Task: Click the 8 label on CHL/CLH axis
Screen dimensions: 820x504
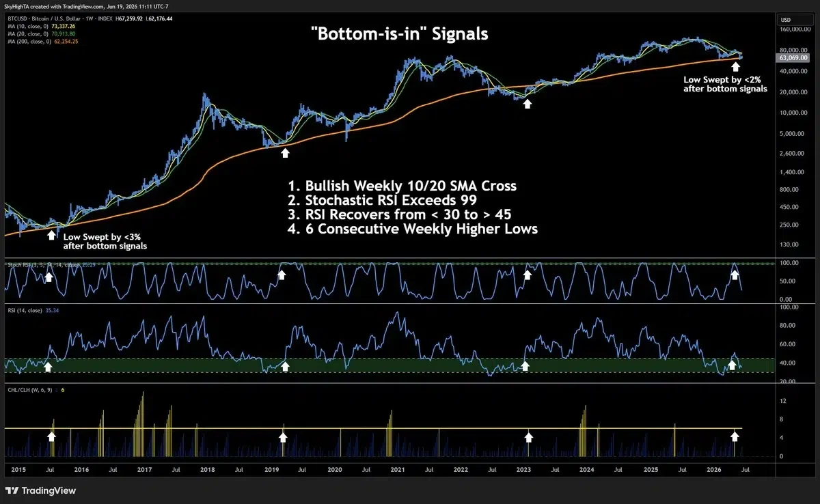Action: pyautogui.click(x=782, y=419)
